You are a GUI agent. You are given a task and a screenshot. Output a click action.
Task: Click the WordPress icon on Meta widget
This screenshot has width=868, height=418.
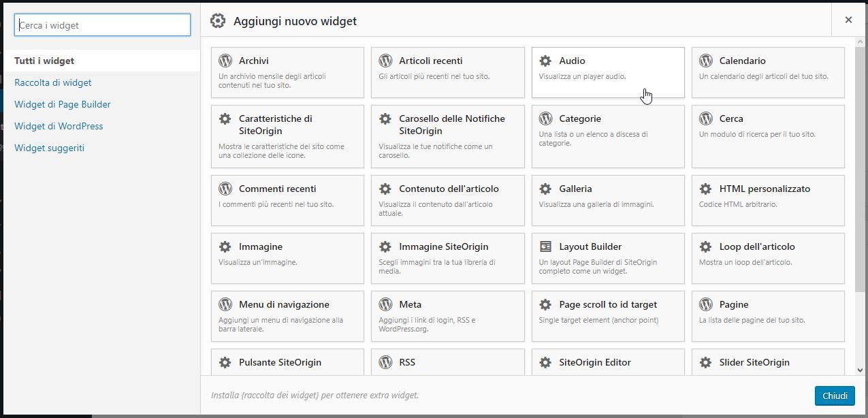[x=385, y=304]
